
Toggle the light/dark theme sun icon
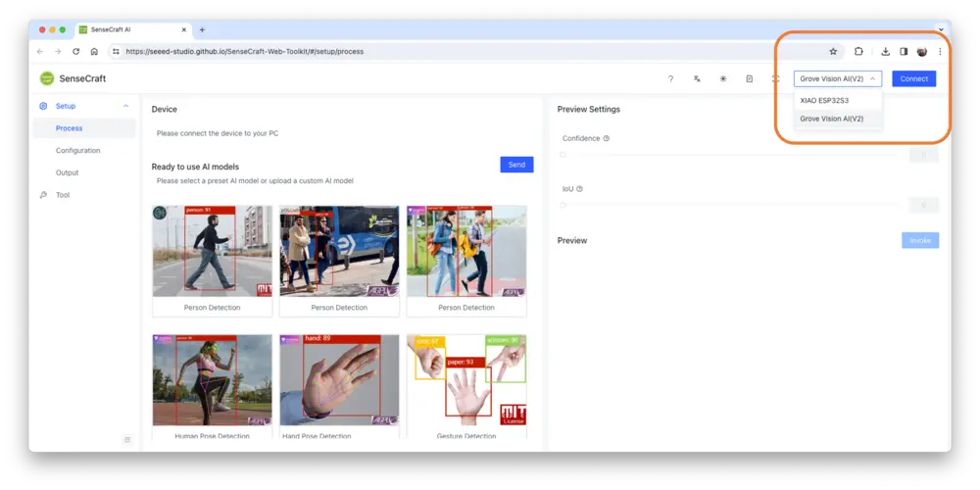[723, 78]
